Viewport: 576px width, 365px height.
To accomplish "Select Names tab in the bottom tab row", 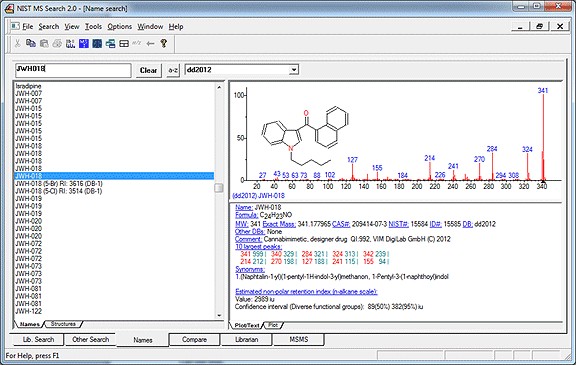I will point(143,340).
